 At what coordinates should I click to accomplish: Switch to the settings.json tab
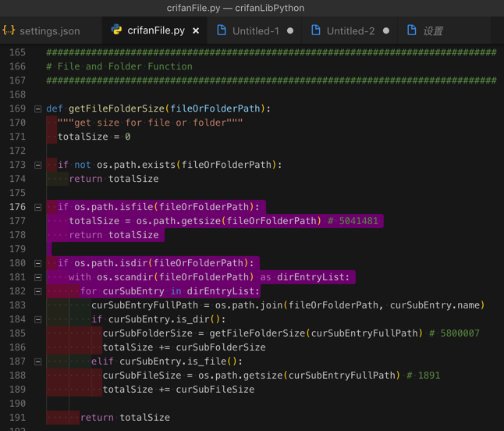(49, 31)
